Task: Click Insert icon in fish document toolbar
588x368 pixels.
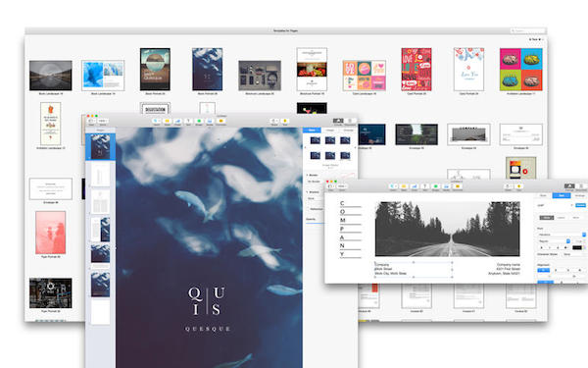Action: [157, 121]
